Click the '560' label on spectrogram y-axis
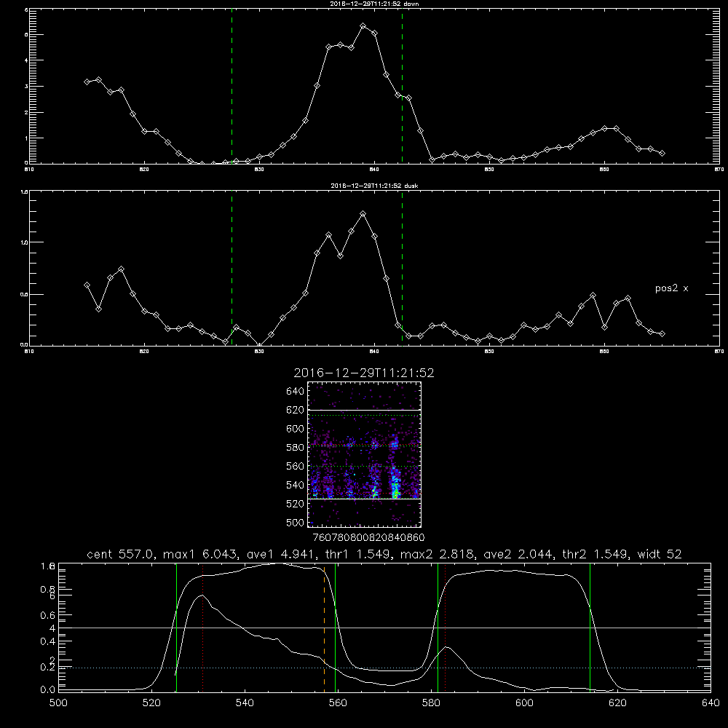 pyautogui.click(x=296, y=466)
